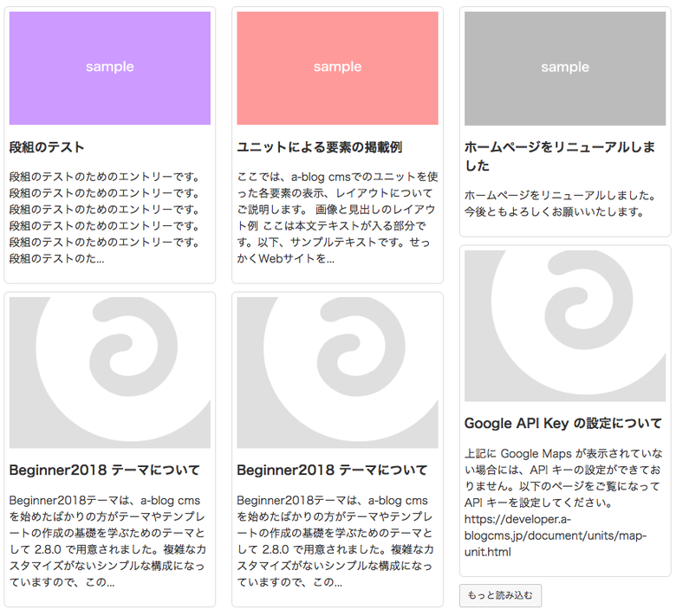Click the excerpt starting ここでは、a-blog cms
The image size is (676, 616).
click(x=337, y=217)
